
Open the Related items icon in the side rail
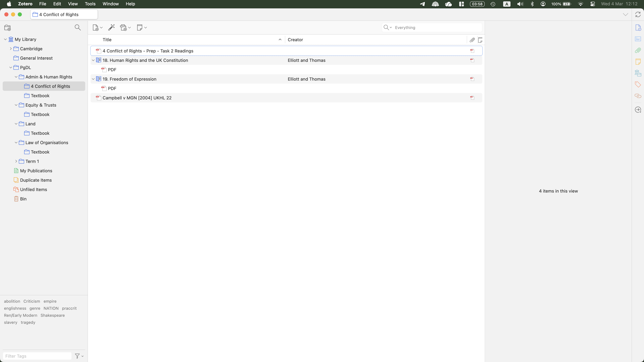click(638, 96)
